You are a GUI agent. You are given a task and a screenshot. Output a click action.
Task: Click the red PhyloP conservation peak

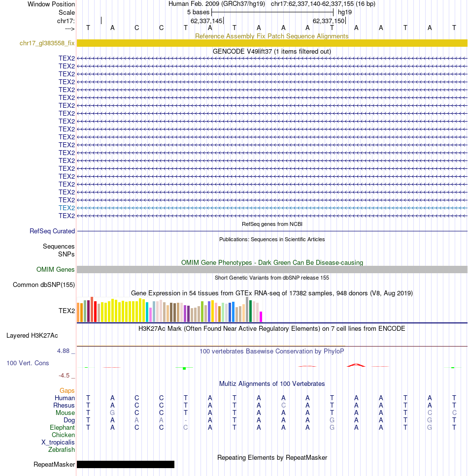pos(356,365)
